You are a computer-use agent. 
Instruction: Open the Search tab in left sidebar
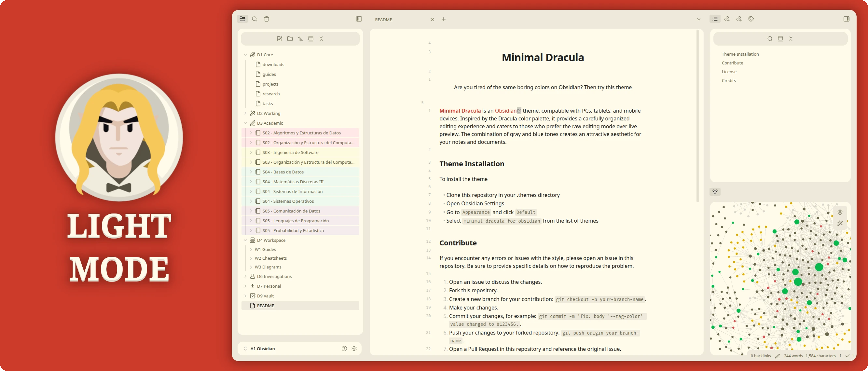tap(255, 19)
